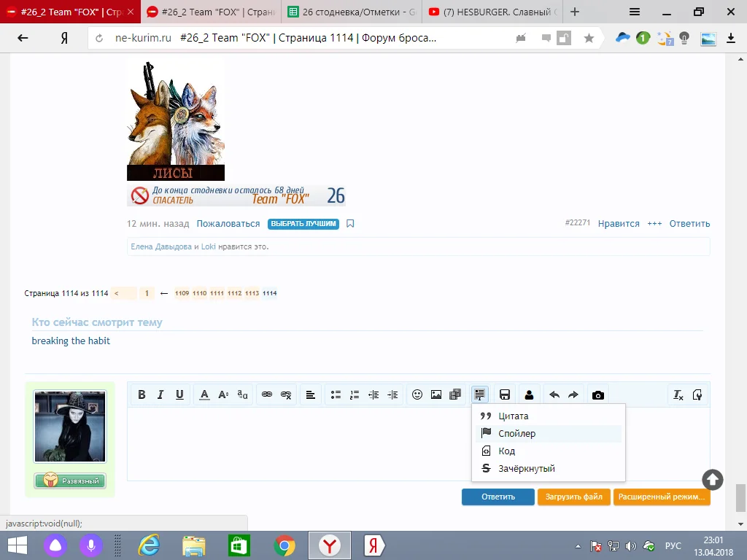Click the +++ multi-quote link
Image resolution: width=747 pixels, height=560 pixels.
[654, 224]
